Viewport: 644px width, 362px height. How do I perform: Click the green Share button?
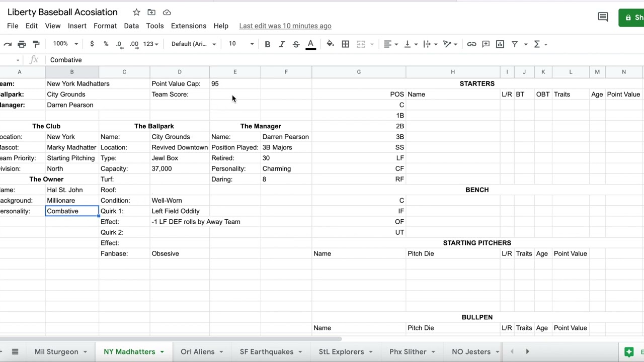(x=631, y=18)
